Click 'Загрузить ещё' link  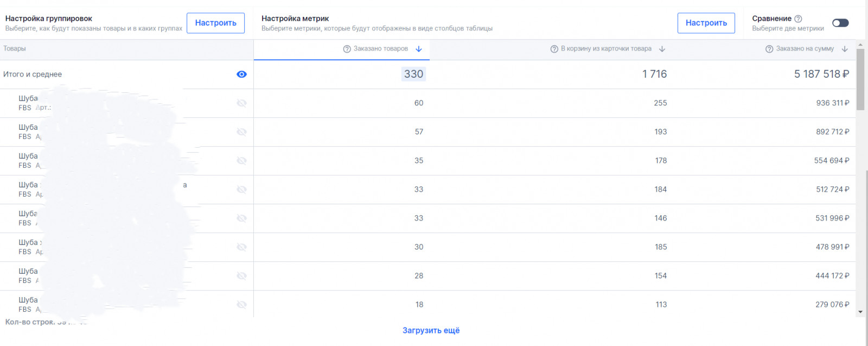click(x=431, y=330)
